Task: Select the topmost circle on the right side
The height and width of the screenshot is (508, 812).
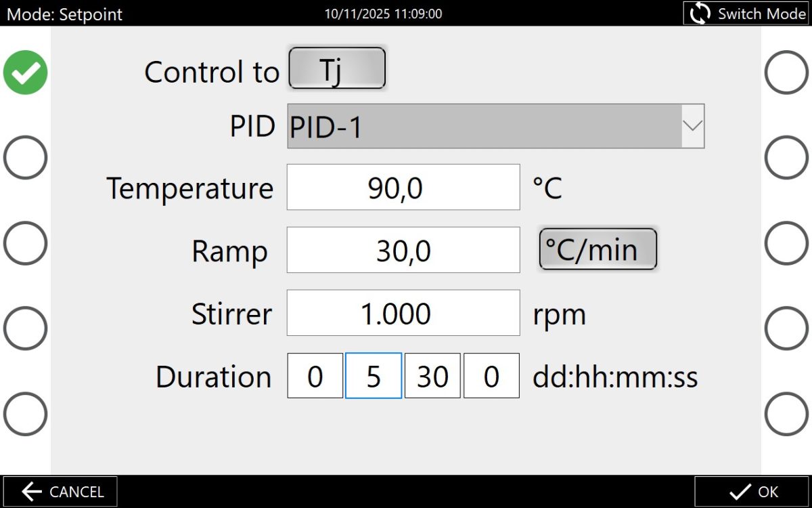Action: tap(786, 72)
